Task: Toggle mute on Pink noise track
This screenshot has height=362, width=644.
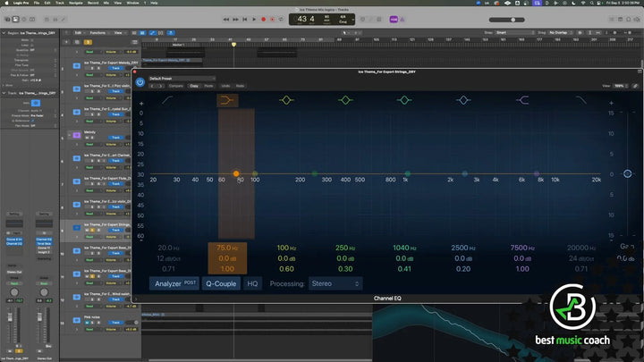Action: pyautogui.click(x=87, y=323)
